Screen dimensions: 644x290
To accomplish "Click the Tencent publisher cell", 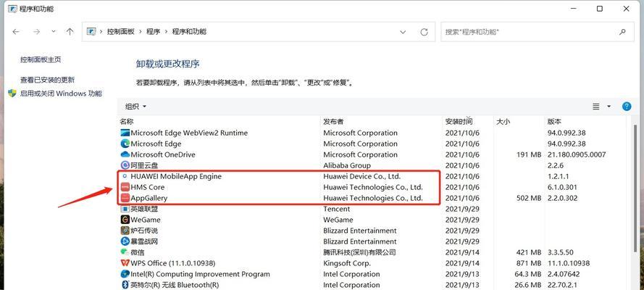I will (337, 209).
